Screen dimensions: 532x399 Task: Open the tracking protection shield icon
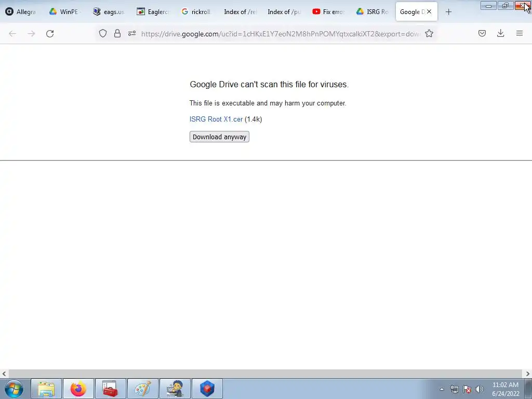(x=103, y=33)
